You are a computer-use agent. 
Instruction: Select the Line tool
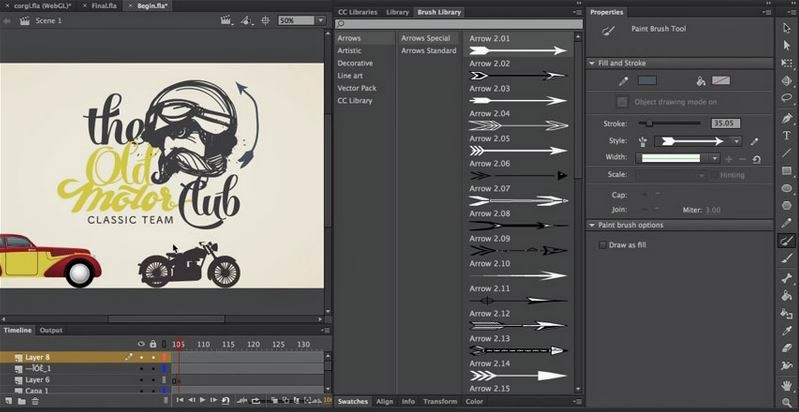click(x=787, y=153)
